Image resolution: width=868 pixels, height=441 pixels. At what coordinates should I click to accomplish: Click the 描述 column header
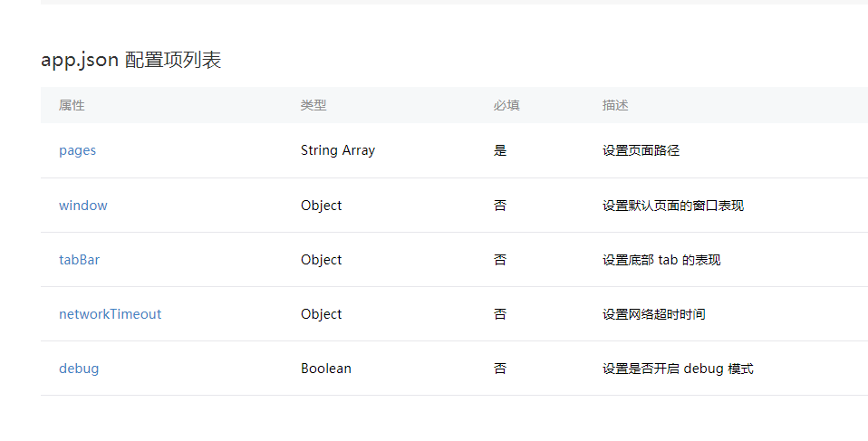click(615, 105)
